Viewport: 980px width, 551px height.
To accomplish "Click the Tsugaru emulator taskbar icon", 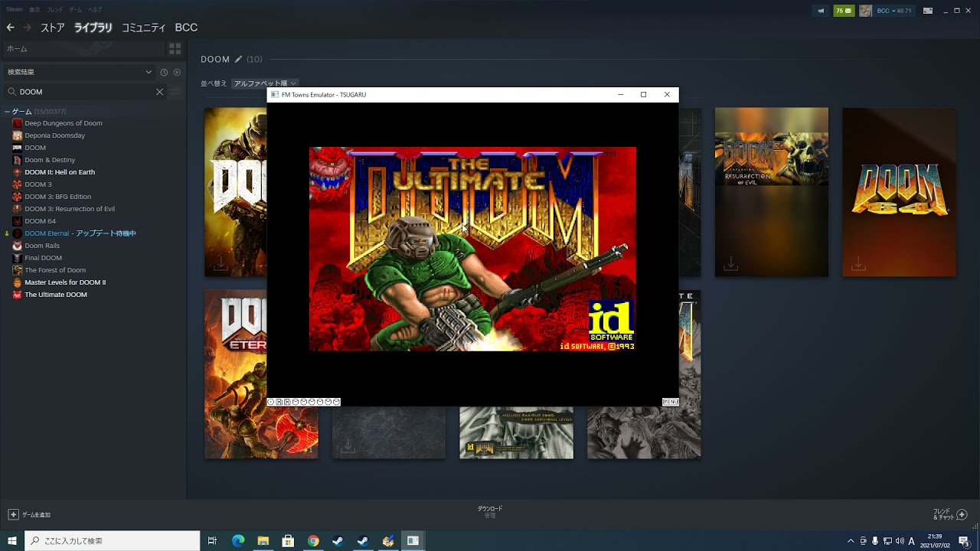I will coord(413,541).
